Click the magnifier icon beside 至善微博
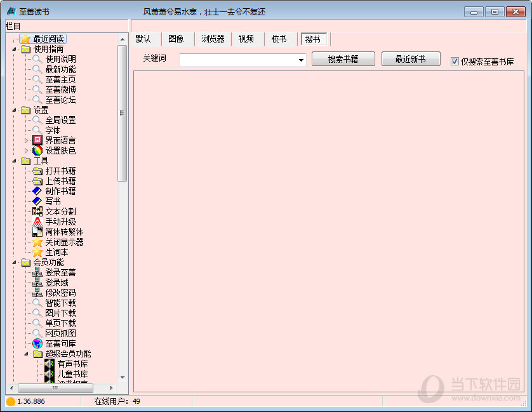Screen dimensions: 532x412 [x=37, y=90]
